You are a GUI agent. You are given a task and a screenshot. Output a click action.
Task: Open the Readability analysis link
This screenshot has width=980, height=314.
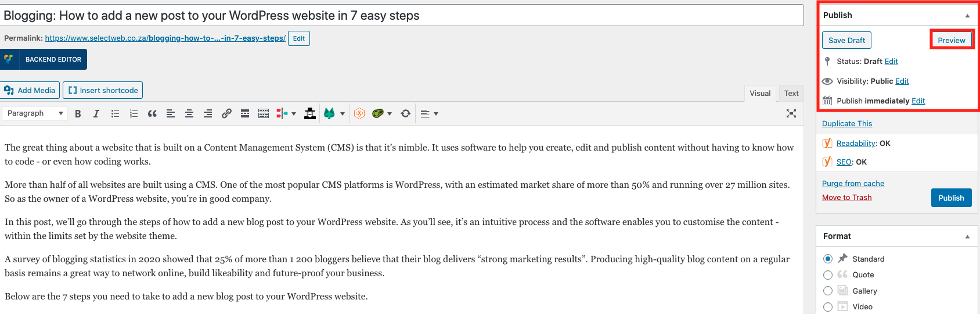(x=856, y=143)
